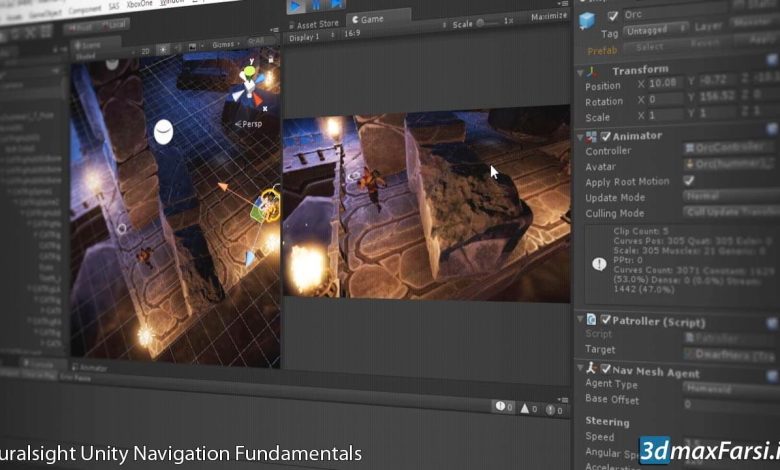Collapse the Patroller (Script) foldout
Viewport: 780px width, 470px height.
[581, 319]
